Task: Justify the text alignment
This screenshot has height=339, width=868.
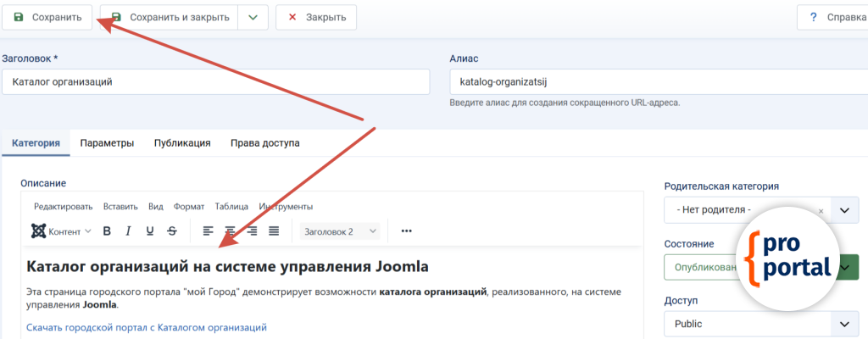Action: [x=274, y=231]
